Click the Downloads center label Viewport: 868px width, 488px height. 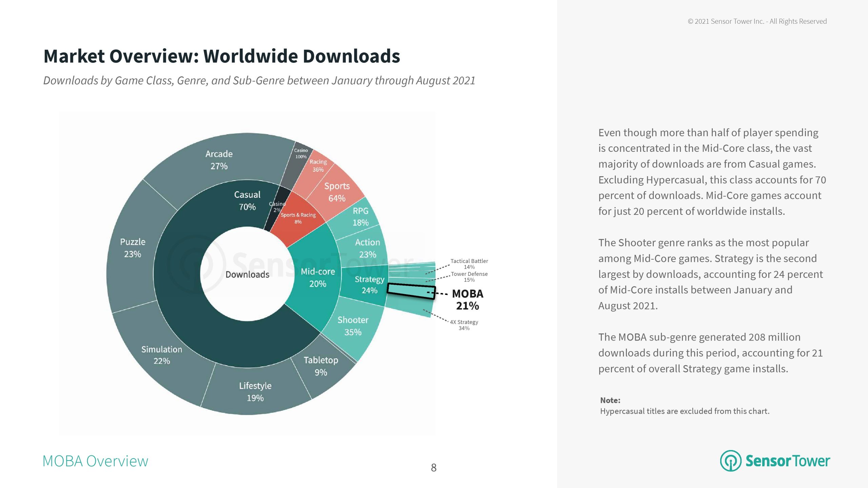[x=247, y=274]
